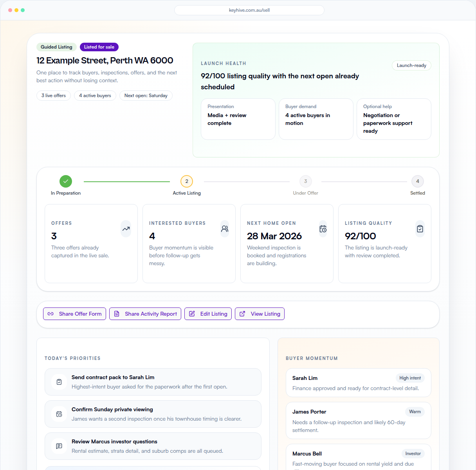This screenshot has width=476, height=470.
Task: Select the Active Listing step circle
Action: pyautogui.click(x=187, y=181)
